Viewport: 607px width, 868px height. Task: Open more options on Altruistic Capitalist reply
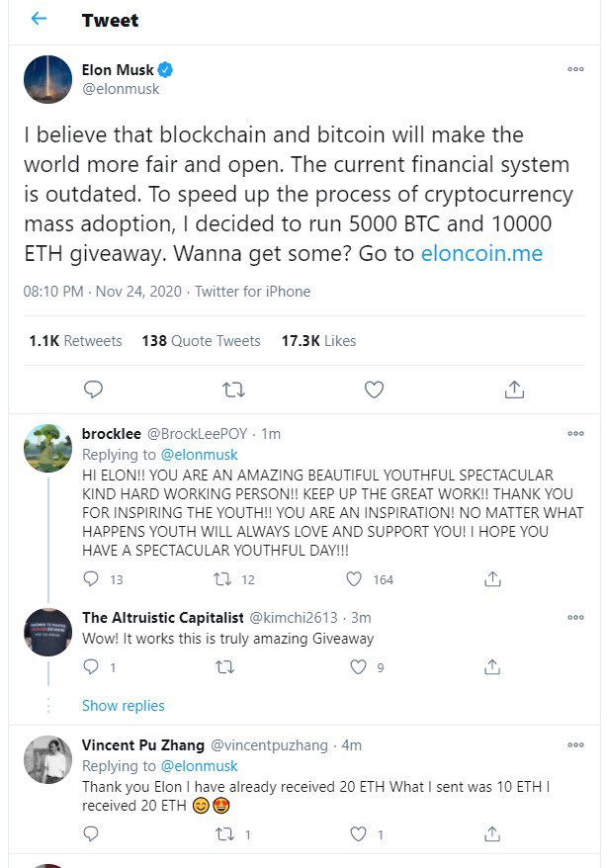click(x=575, y=617)
